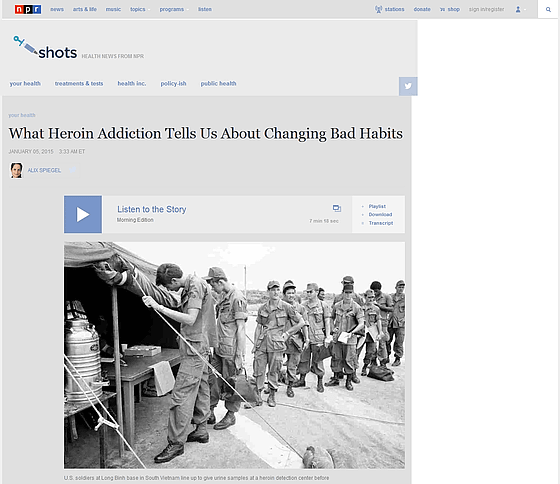Viewport: 560px width, 484px height.
Task: Click the Download audio link
Action: [380, 214]
